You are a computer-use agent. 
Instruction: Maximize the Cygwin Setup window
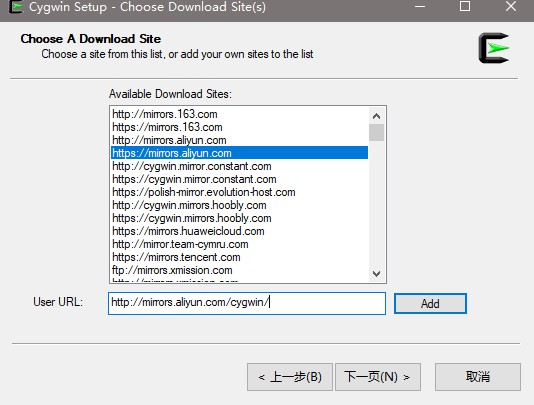click(465, 6)
